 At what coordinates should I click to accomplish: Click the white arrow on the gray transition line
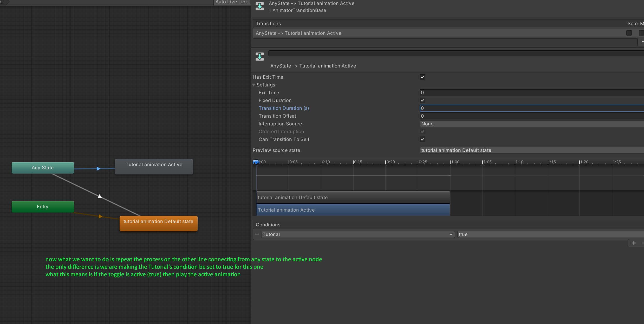click(100, 196)
